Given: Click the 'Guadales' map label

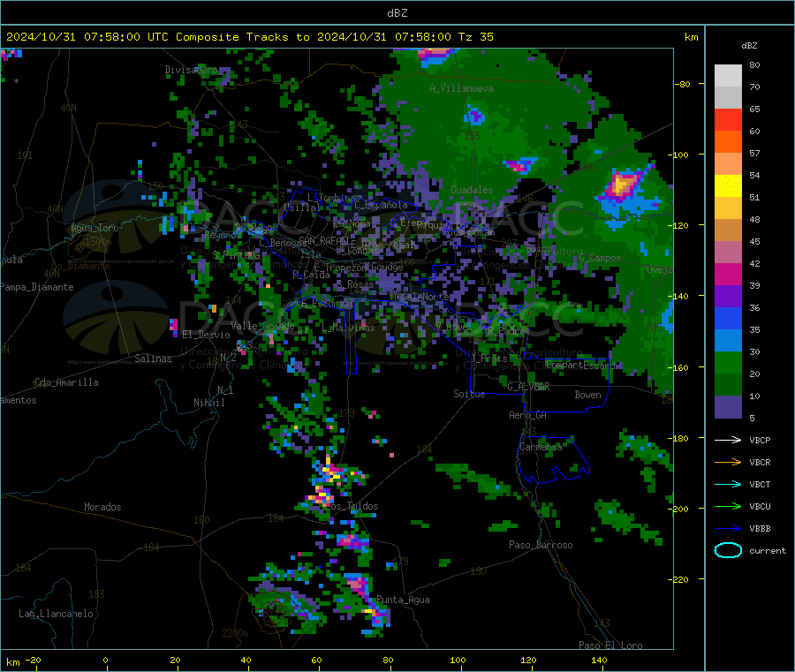Looking at the screenshot, I should (x=472, y=190).
